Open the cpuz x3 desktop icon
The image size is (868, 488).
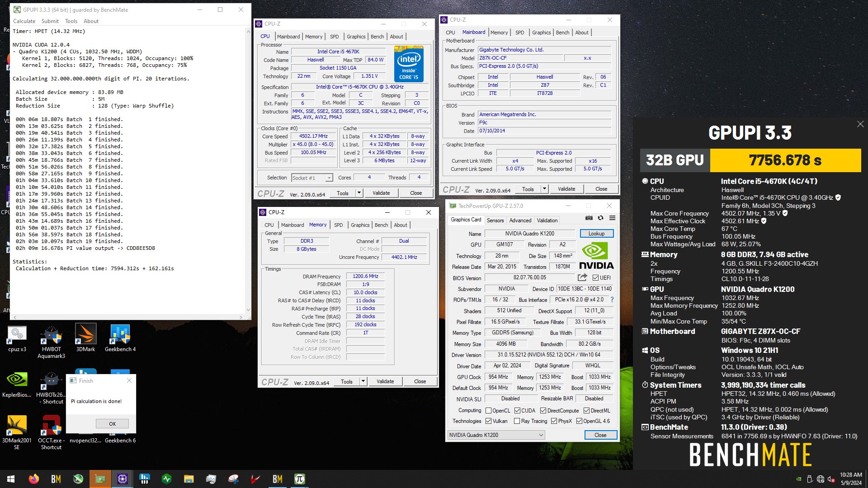(17, 338)
